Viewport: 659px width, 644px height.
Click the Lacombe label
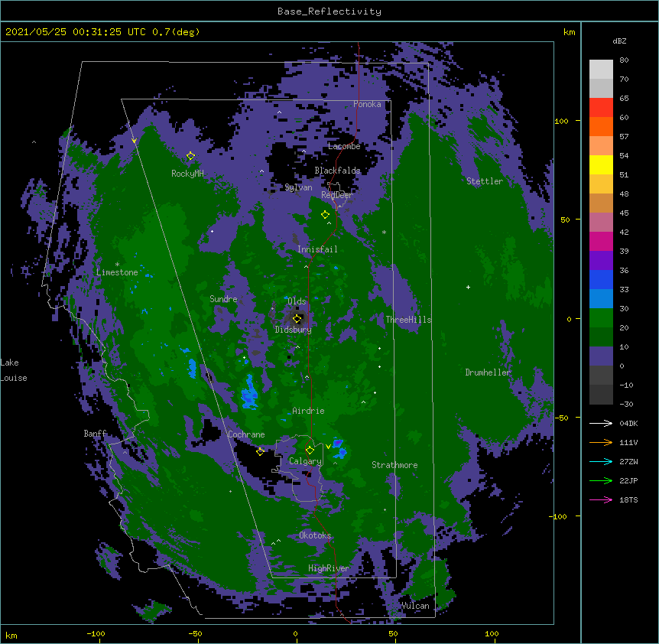click(344, 146)
